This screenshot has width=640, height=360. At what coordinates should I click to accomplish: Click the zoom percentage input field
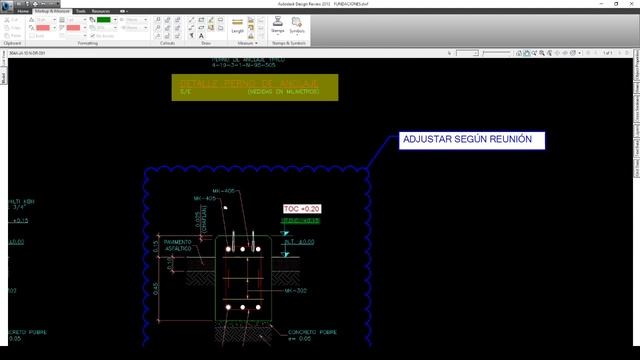(x=467, y=53)
